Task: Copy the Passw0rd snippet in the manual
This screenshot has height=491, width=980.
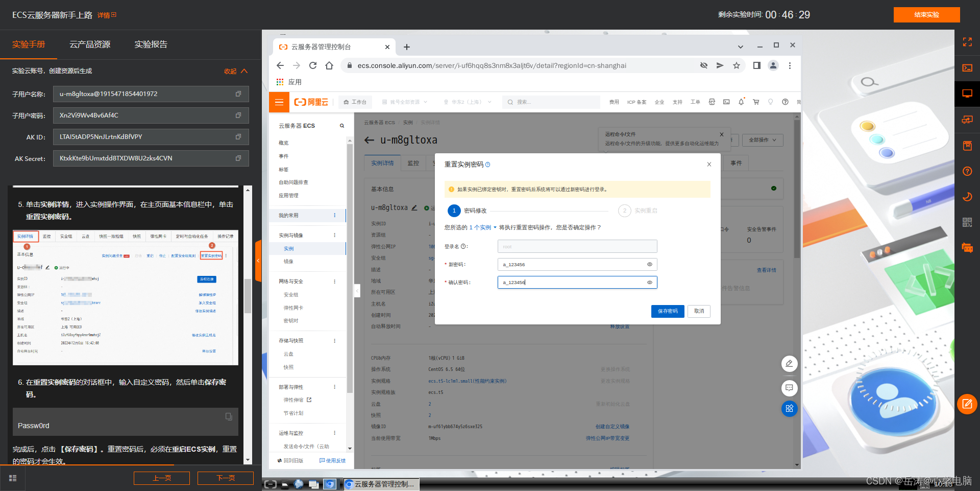Action: pyautogui.click(x=229, y=416)
